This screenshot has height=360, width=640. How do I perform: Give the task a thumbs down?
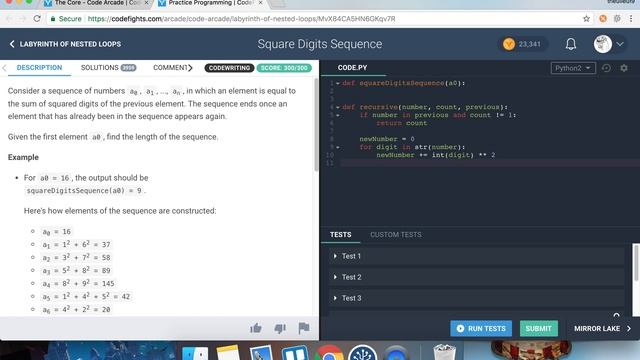tap(280, 328)
